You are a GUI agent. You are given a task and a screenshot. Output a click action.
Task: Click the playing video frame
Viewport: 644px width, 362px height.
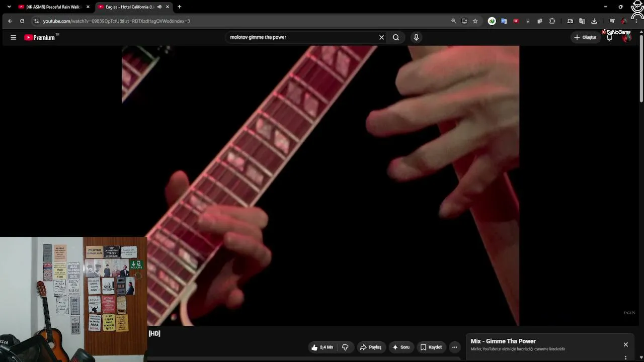coord(320,186)
